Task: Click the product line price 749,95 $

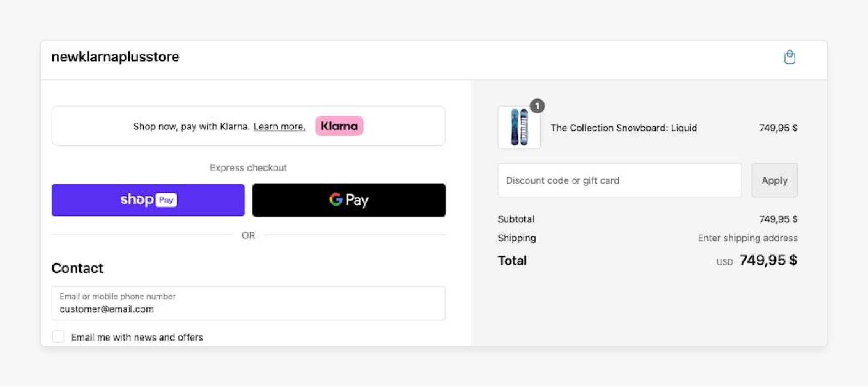Action: (778, 128)
